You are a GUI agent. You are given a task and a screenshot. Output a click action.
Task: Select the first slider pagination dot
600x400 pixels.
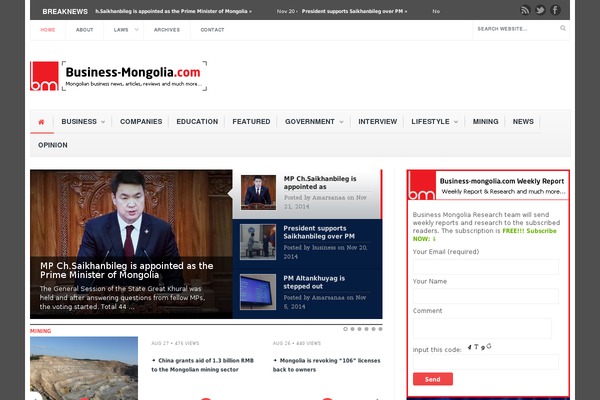(x=345, y=329)
